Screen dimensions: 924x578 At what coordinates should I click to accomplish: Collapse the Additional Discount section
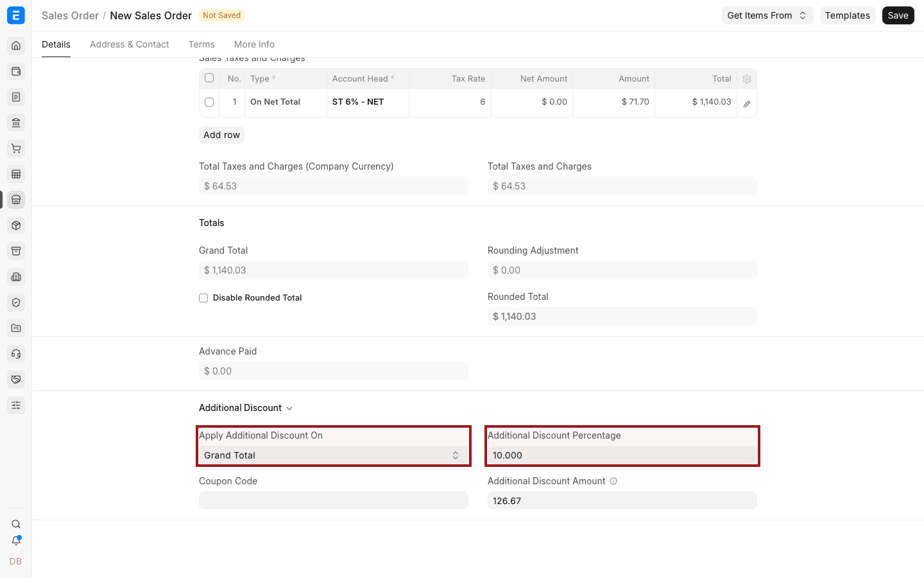[x=246, y=408]
